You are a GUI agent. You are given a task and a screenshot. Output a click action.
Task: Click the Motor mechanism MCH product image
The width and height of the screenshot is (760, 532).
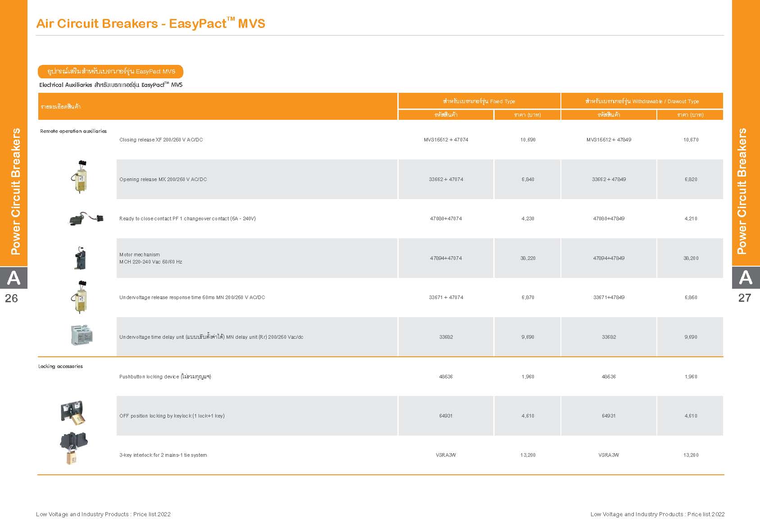[80, 258]
